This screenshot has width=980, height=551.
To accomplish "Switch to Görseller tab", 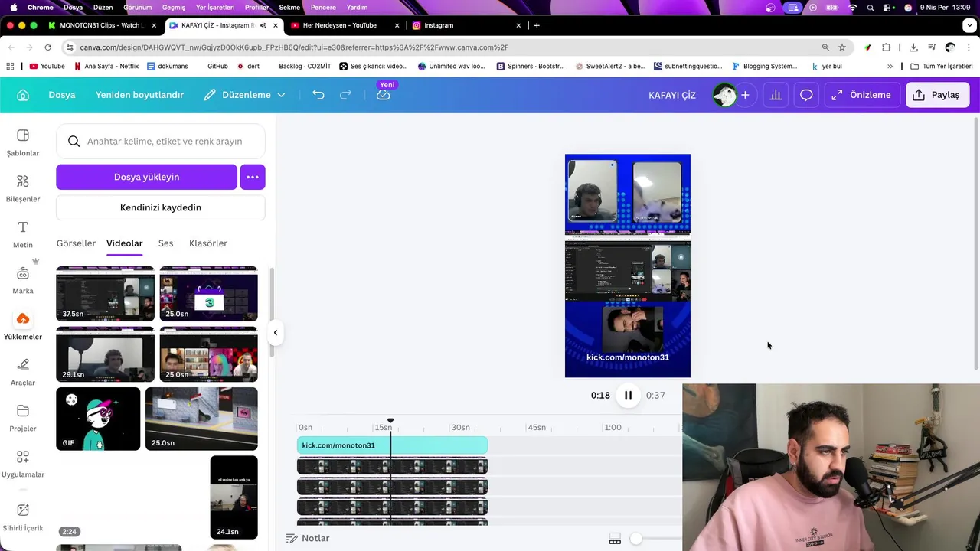I will (76, 243).
